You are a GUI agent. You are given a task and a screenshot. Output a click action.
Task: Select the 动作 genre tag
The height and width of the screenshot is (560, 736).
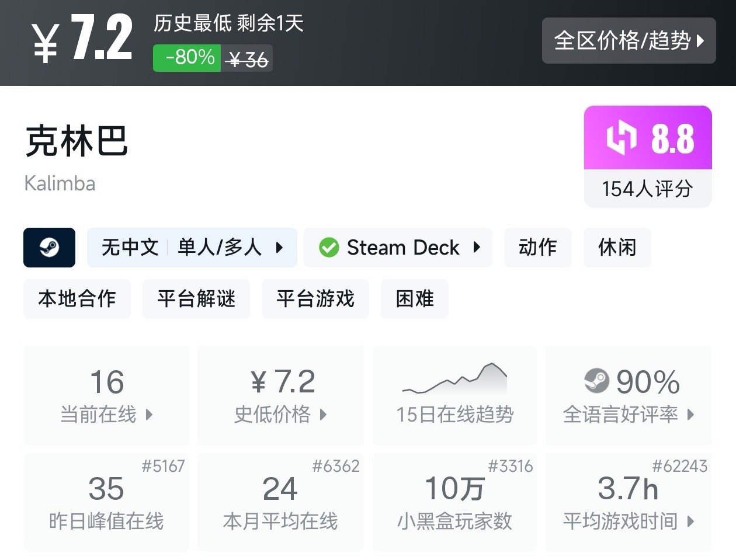pos(537,248)
